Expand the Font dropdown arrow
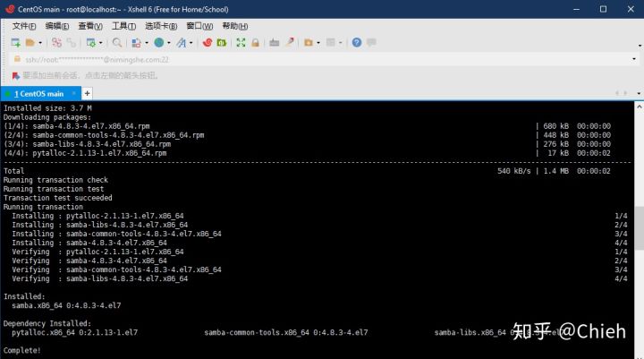This screenshot has height=359, width=644. pyautogui.click(x=191, y=43)
